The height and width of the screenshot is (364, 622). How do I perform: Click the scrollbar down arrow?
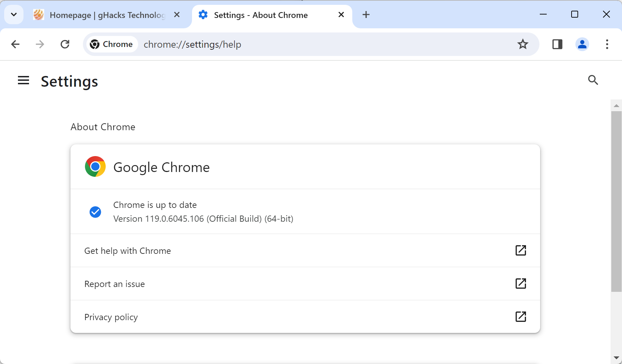coord(616,358)
